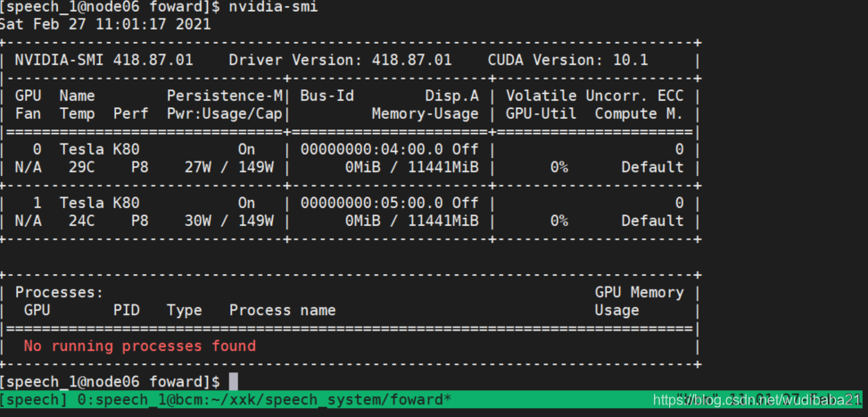Click the bottom speech_1@node06 prompt with cursor
Viewport: 868px width, 417px height.
click(x=110, y=381)
